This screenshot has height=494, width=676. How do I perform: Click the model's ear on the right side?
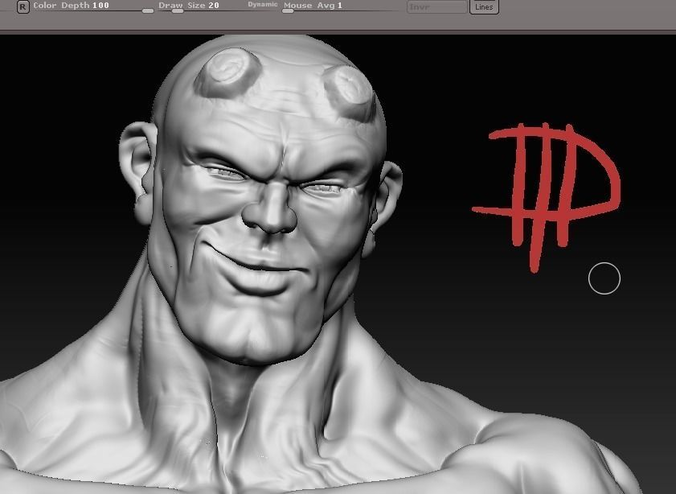(386, 203)
